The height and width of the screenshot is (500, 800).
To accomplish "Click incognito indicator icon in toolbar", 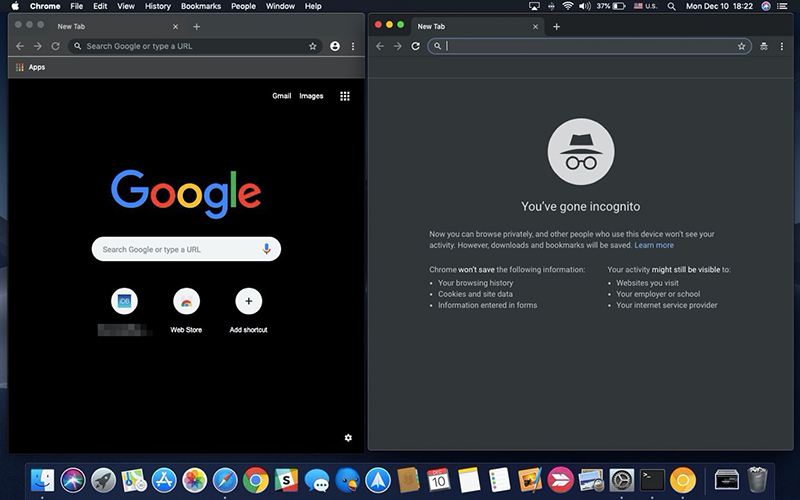I will click(764, 46).
